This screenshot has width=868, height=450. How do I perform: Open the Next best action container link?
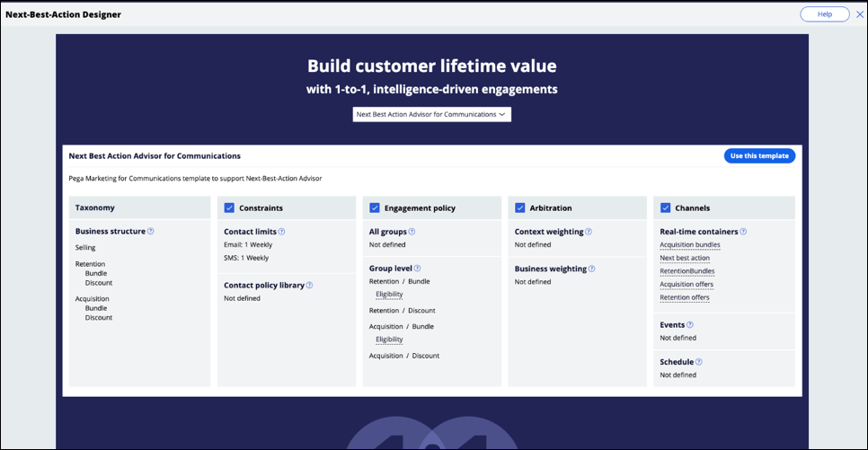[685, 258]
